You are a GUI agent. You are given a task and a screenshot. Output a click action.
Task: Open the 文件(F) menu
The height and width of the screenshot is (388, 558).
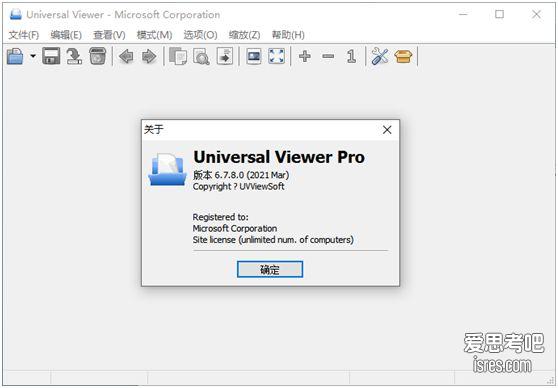tap(23, 35)
